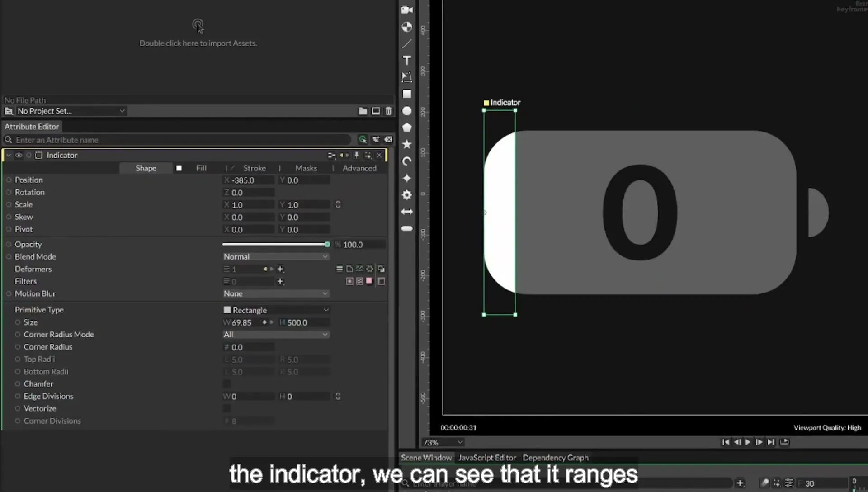Clear the attribute search field
Screen dimensions: 868x492
388,140
